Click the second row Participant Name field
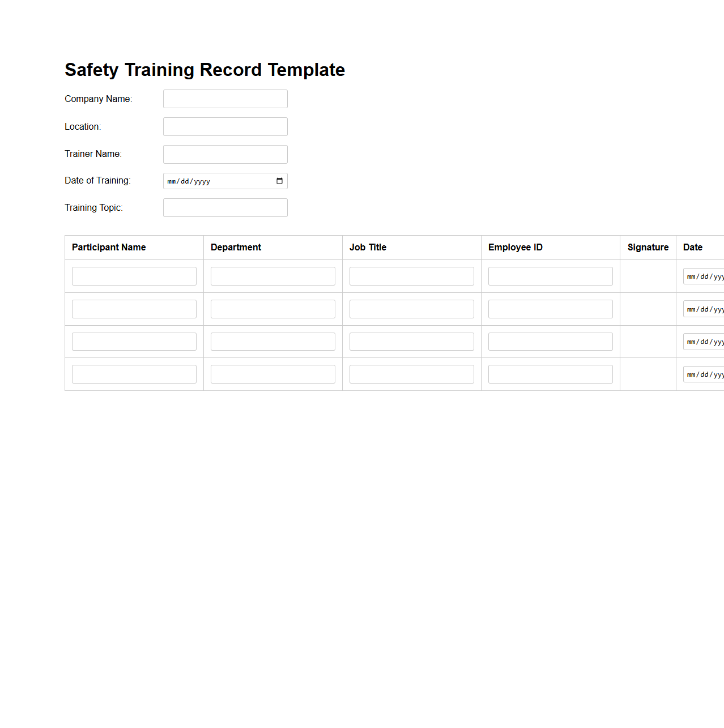 tap(134, 309)
